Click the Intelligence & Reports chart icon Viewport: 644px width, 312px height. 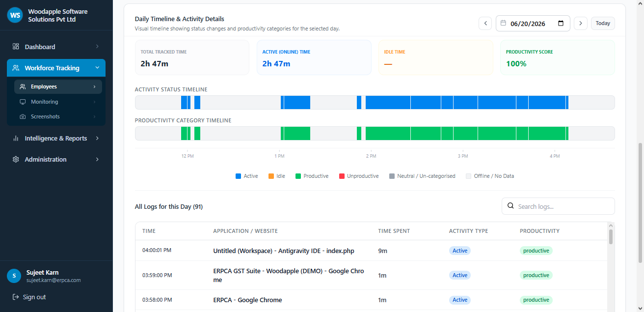tap(16, 138)
